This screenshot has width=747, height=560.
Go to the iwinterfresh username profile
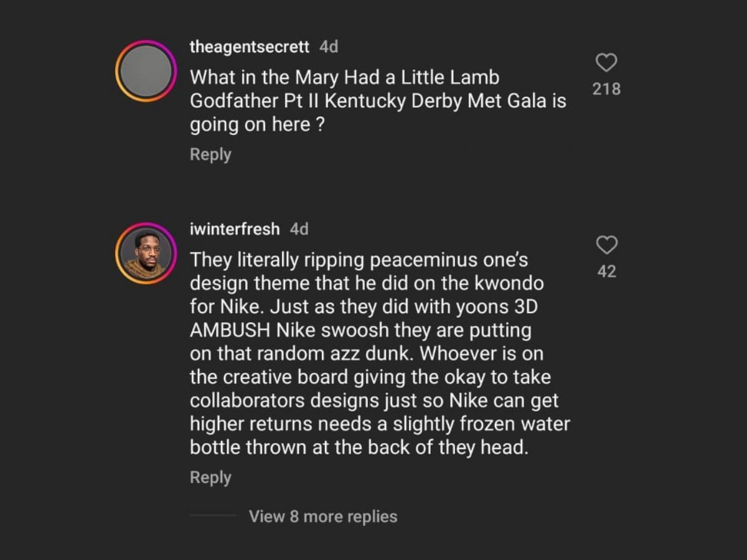coord(235,229)
